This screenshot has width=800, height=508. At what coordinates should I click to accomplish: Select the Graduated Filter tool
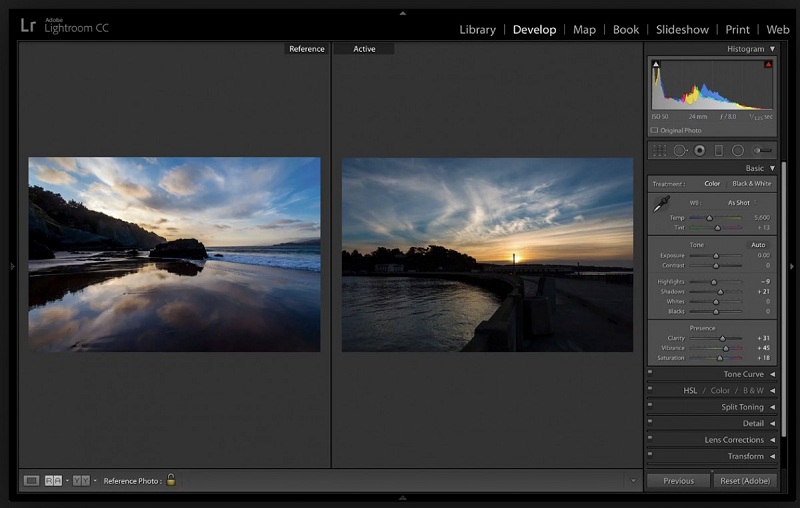click(718, 150)
